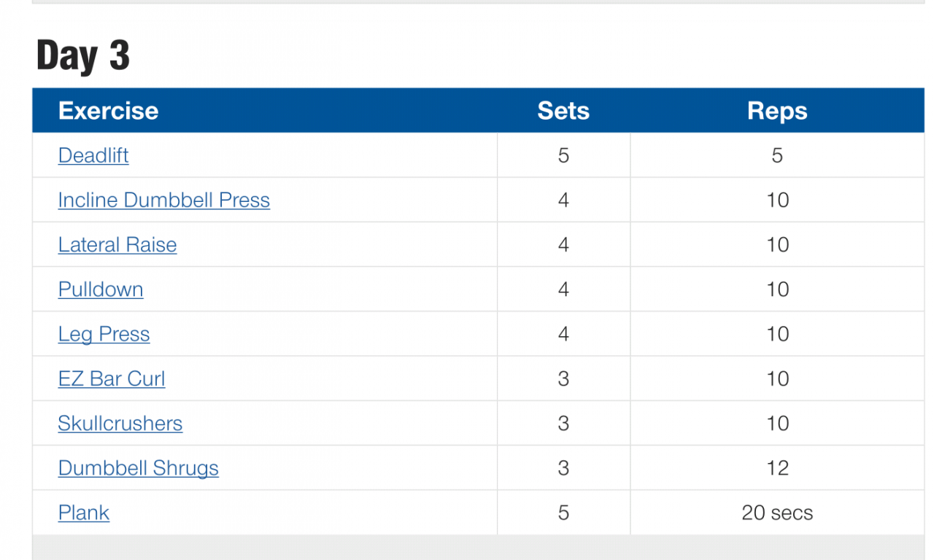934x560 pixels.
Task: Open the Plank exercise link
Action: point(84,513)
